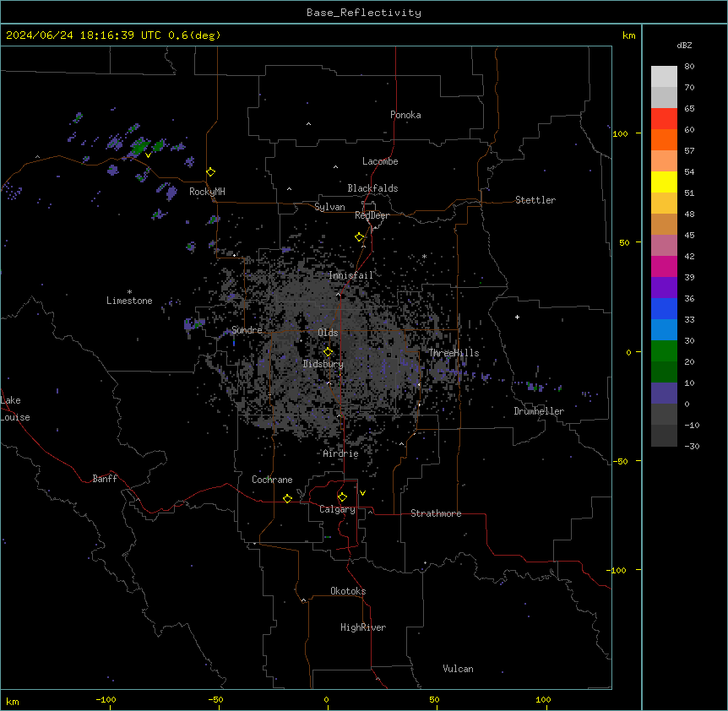Click the 50 tick label on the right axis

point(624,242)
